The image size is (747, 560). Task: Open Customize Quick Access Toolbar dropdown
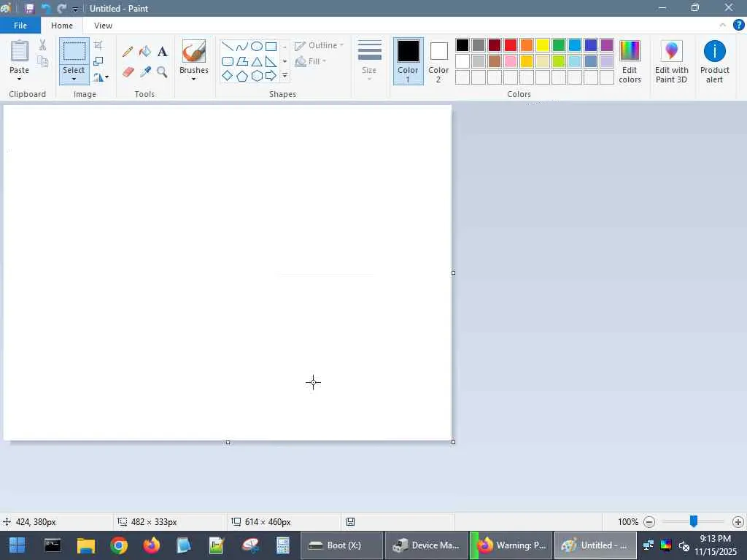[75, 9]
